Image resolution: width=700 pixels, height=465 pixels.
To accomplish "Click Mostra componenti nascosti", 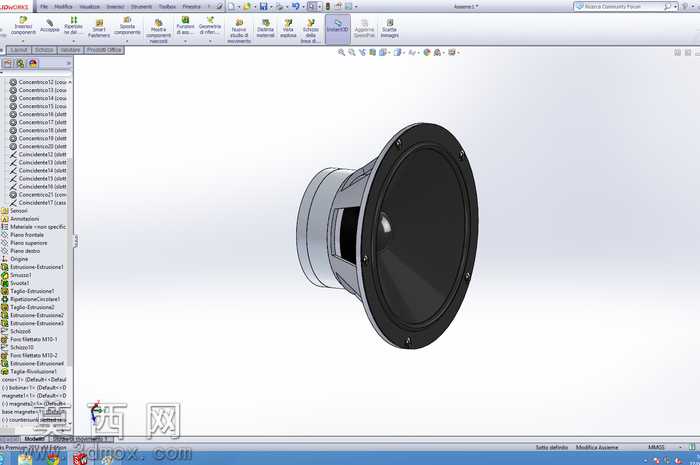I will click(x=158, y=31).
